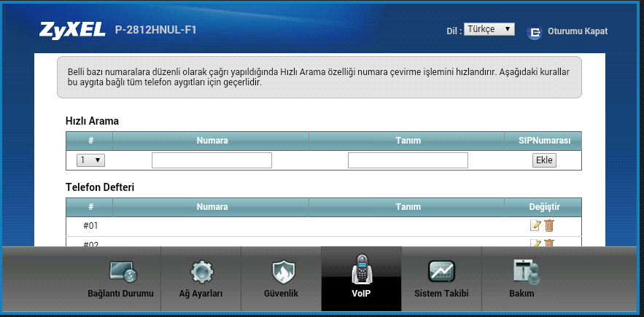
Task: Click the logout icon beside Oturumu Kapat
Action: (536, 31)
